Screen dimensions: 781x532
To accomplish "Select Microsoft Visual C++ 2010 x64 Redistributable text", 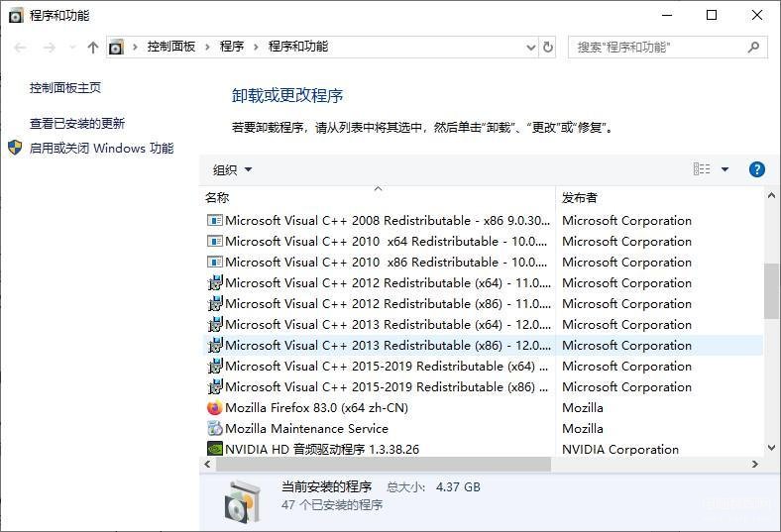I will [386, 242].
